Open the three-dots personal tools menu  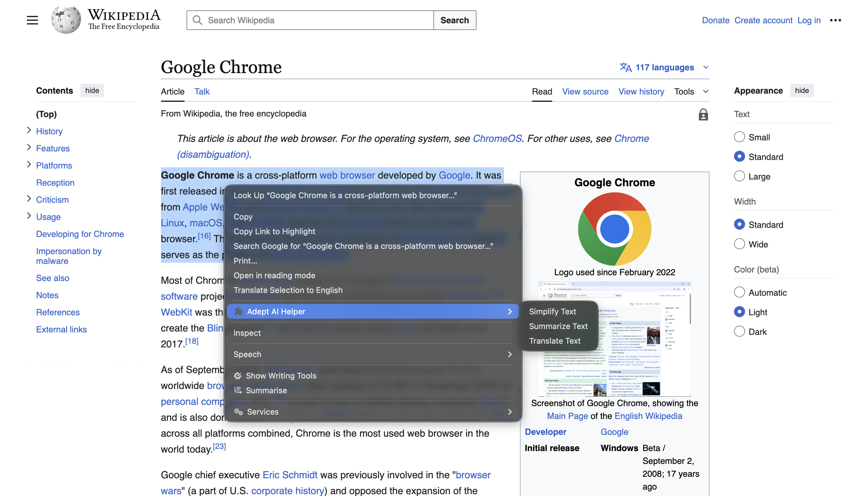pyautogui.click(x=835, y=20)
